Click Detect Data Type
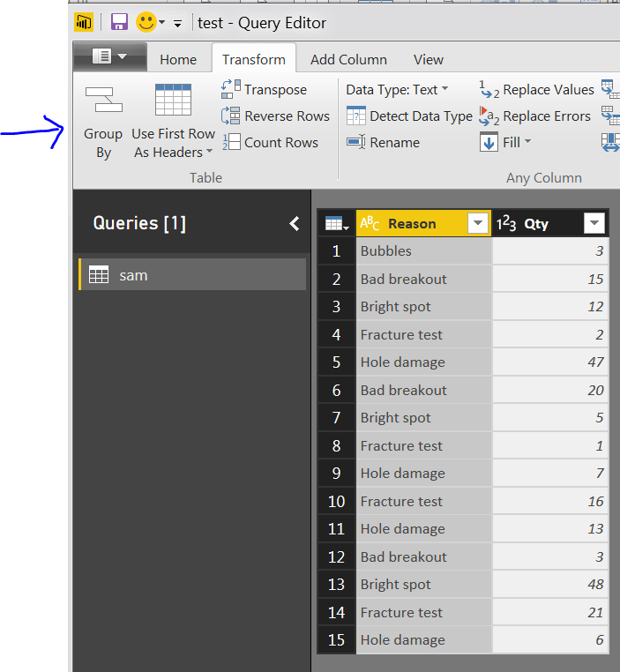The width and height of the screenshot is (620, 672). pos(409,116)
